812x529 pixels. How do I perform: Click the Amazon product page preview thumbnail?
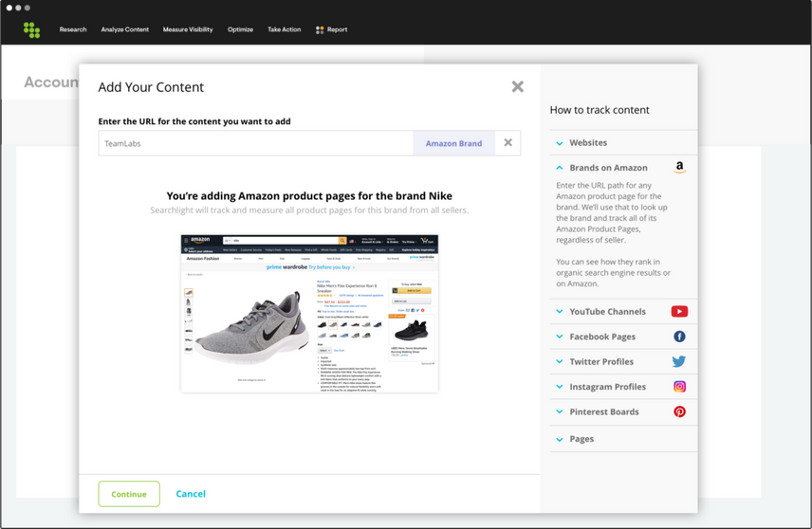point(309,313)
